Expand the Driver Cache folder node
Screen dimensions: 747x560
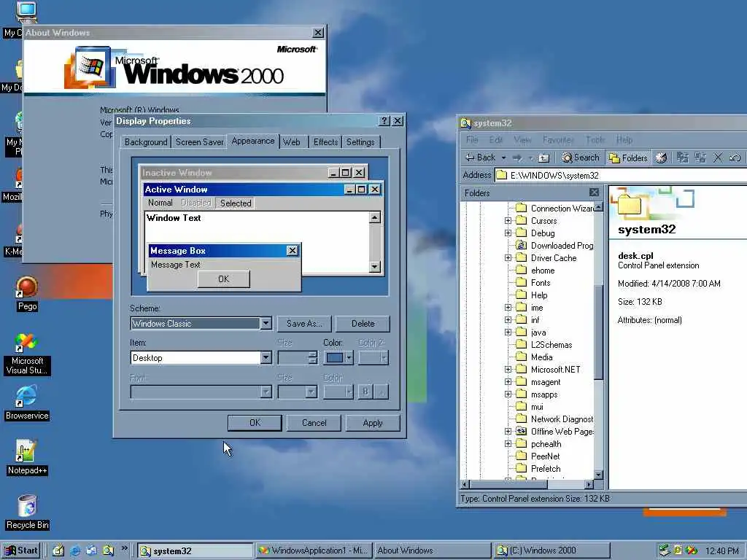(x=508, y=258)
